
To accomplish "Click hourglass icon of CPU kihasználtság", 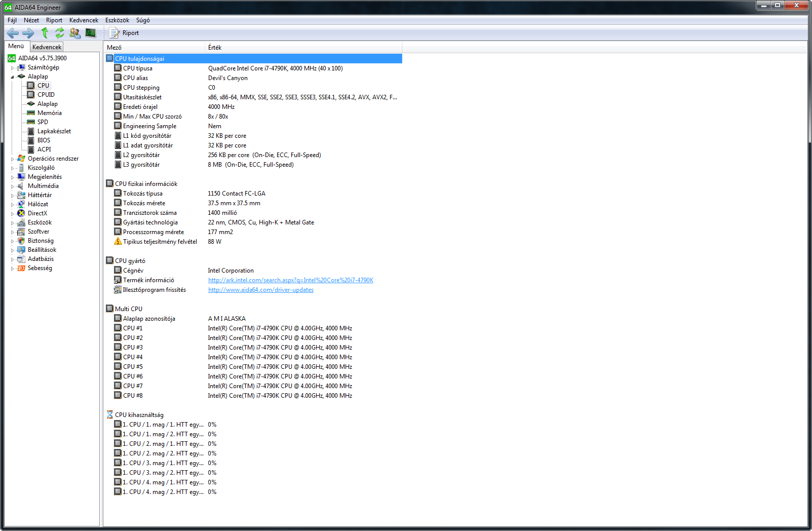I will pyautogui.click(x=110, y=414).
